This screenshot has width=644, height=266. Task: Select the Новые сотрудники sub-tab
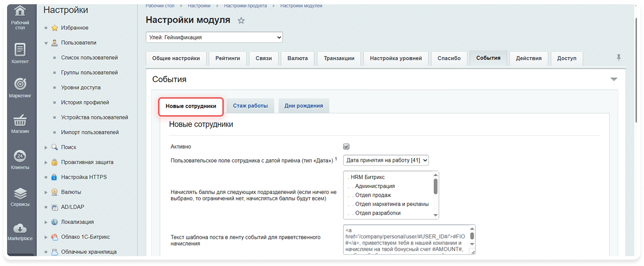(191, 106)
